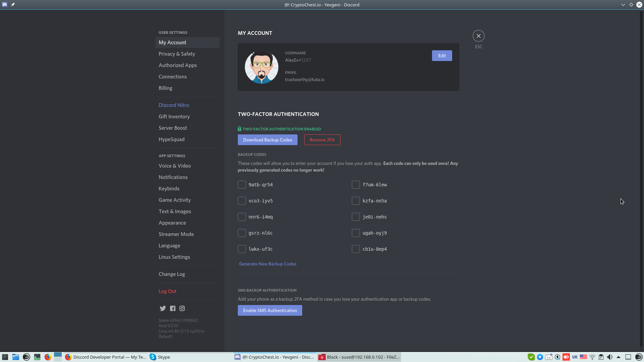
Task: Open Discord's Twitter page icon
Action: click(x=163, y=308)
